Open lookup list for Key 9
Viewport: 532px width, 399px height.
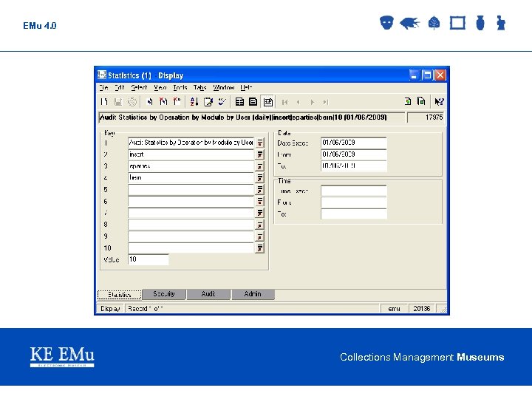pyautogui.click(x=259, y=236)
